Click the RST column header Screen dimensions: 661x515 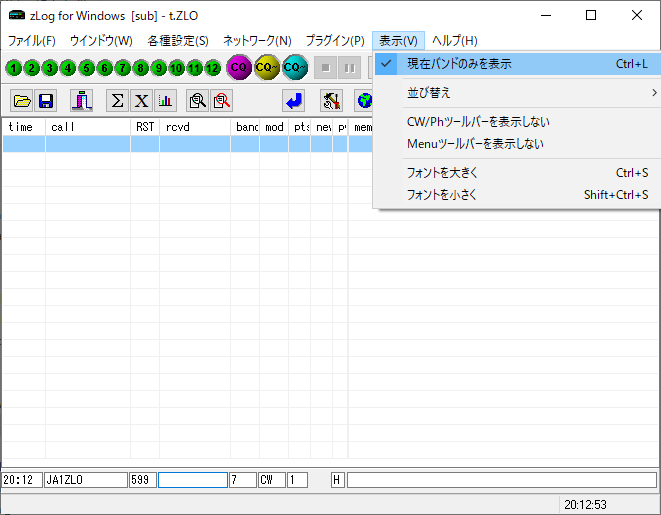(145, 127)
